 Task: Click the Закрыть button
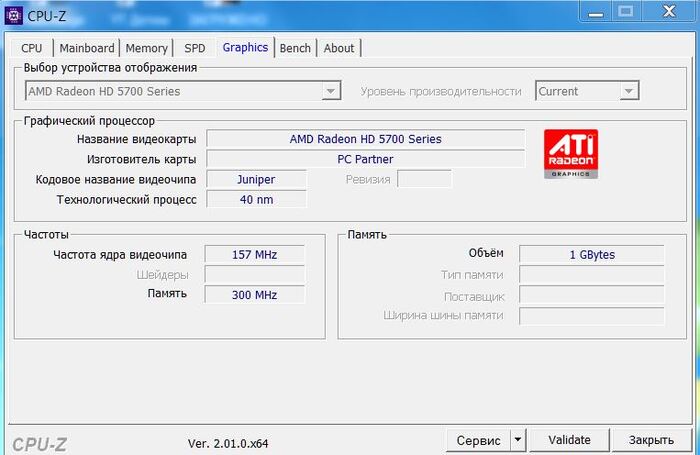coord(651,440)
